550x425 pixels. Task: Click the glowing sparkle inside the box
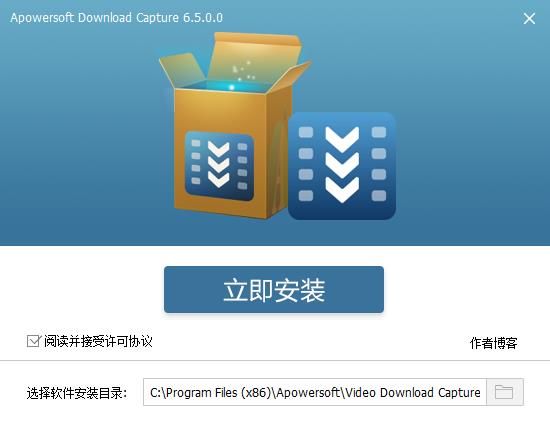[x=232, y=87]
